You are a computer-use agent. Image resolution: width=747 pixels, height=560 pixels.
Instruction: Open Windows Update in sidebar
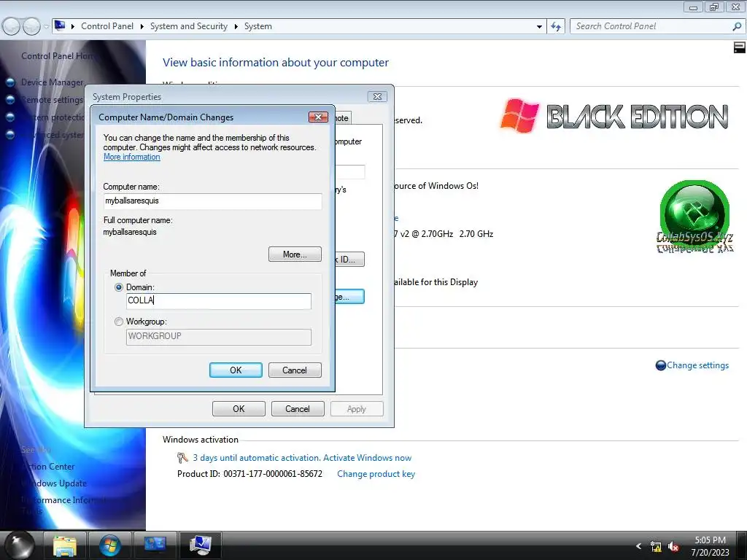pyautogui.click(x=54, y=483)
